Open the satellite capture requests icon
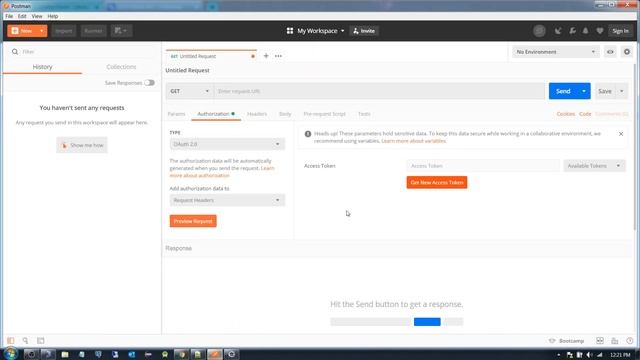This screenshot has width=640, height=360. pyautogui.click(x=558, y=31)
